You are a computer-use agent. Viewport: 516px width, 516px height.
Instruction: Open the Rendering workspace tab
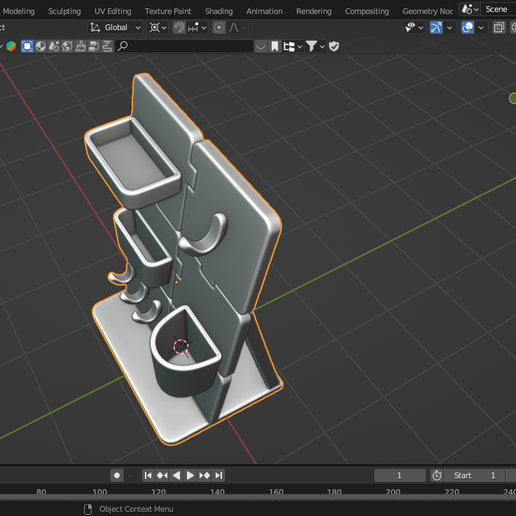click(x=314, y=11)
